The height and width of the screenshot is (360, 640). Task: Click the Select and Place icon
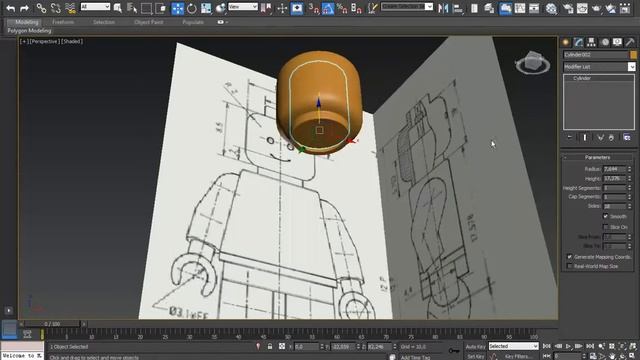point(220,8)
